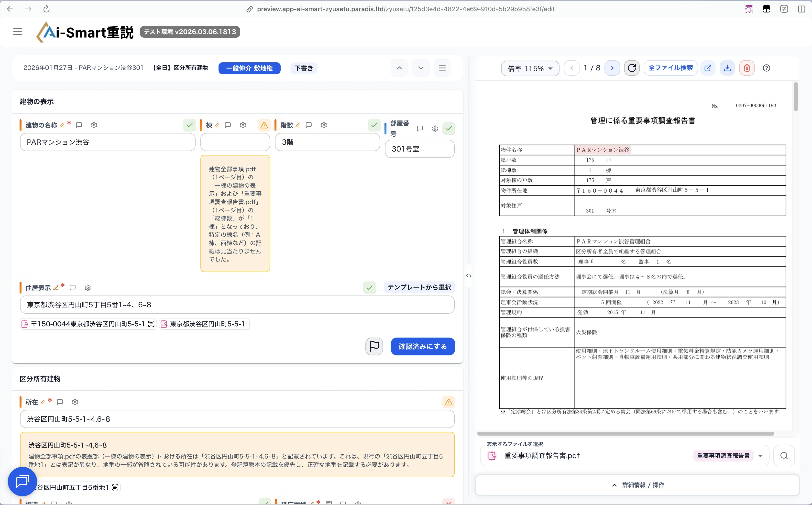Toggle the warning indicator for 所在
Viewport: 812px width, 505px height.
pyautogui.click(x=449, y=402)
